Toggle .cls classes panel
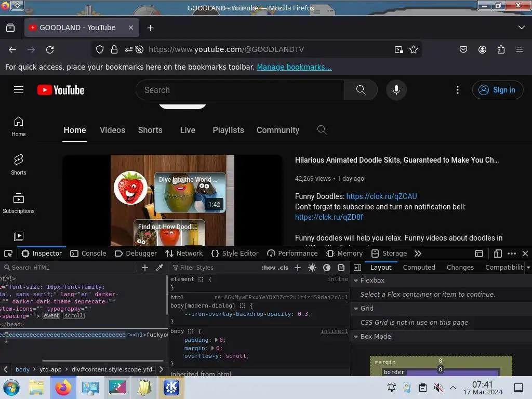Image resolution: width=532 pixels, height=399 pixels. [283, 268]
